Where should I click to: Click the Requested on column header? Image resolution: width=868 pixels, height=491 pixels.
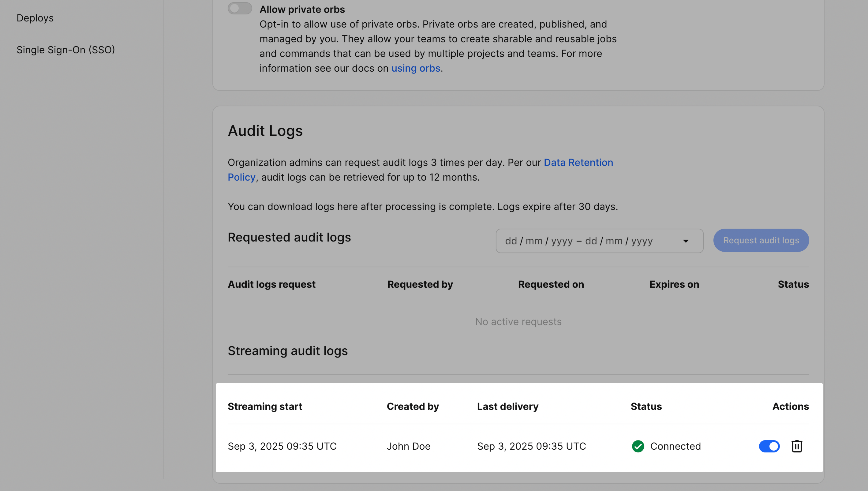tap(551, 284)
